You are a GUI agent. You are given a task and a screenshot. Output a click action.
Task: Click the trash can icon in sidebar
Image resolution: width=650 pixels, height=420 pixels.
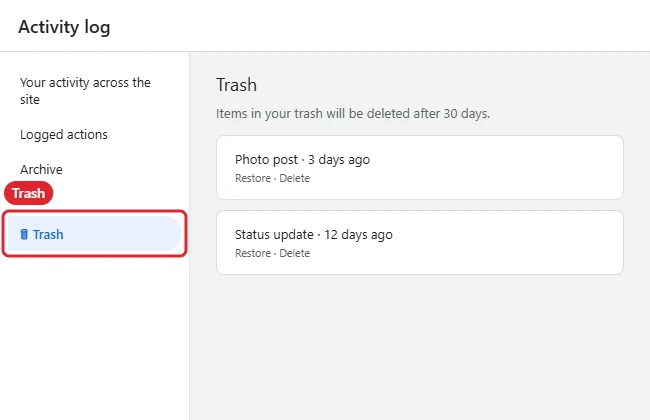coord(24,234)
